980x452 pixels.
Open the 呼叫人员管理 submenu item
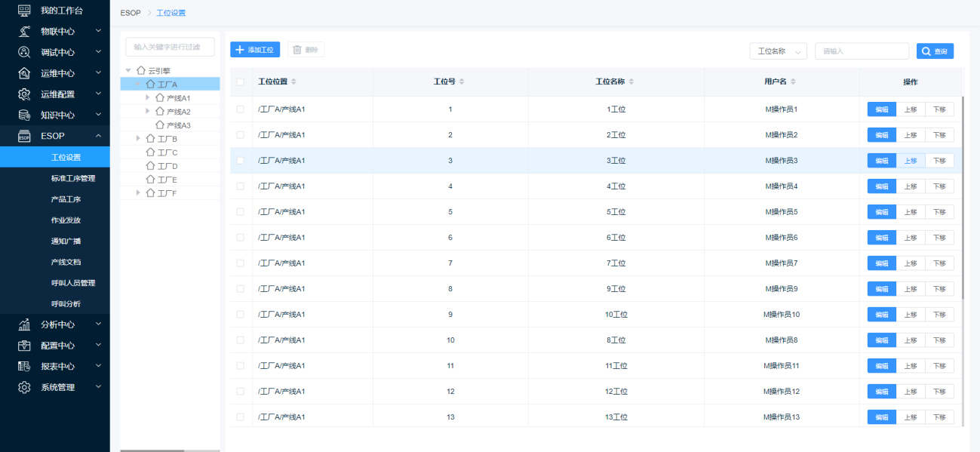pyautogui.click(x=55, y=283)
